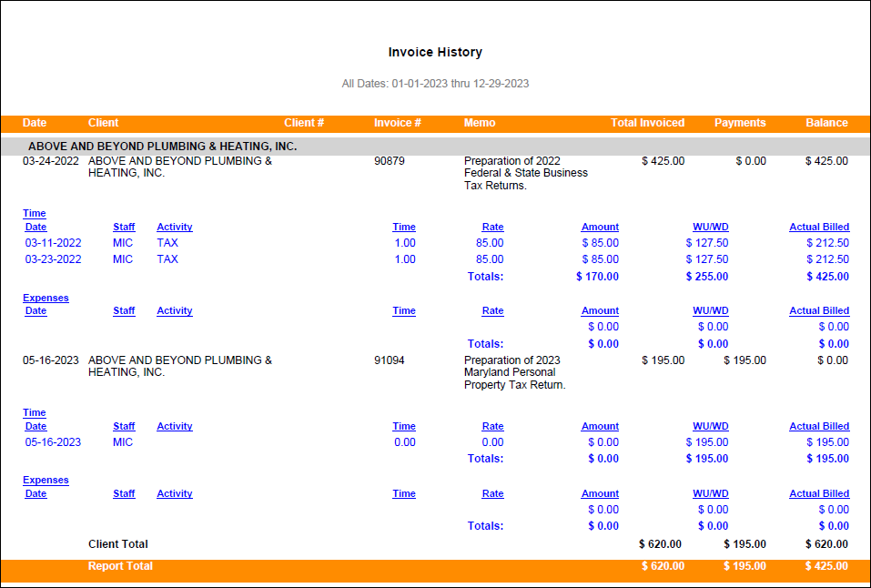This screenshot has width=871, height=588.
Task: Select the Report Total label in the orange footer
Action: [x=120, y=566]
